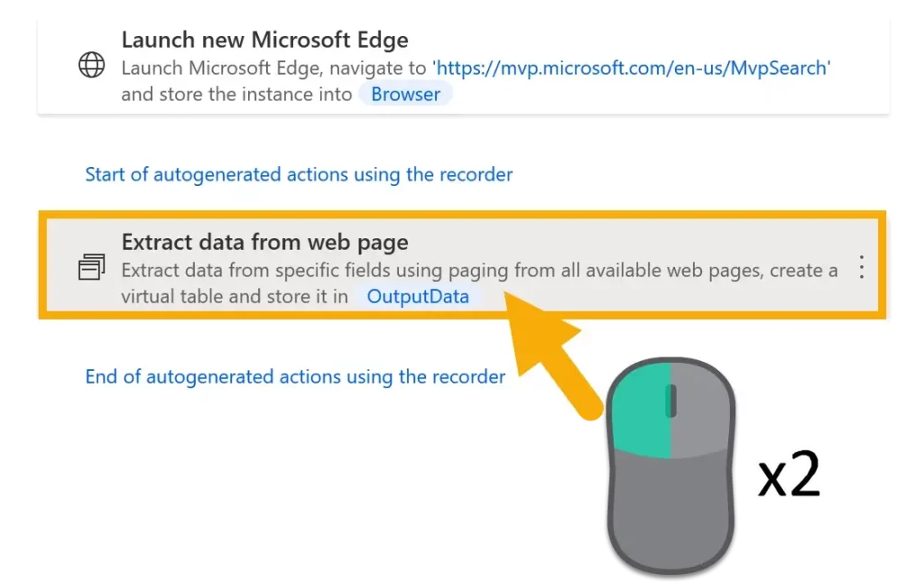Click 'virtual table and store it in' text
Image resolution: width=924 pixels, height=583 pixels.
235,296
